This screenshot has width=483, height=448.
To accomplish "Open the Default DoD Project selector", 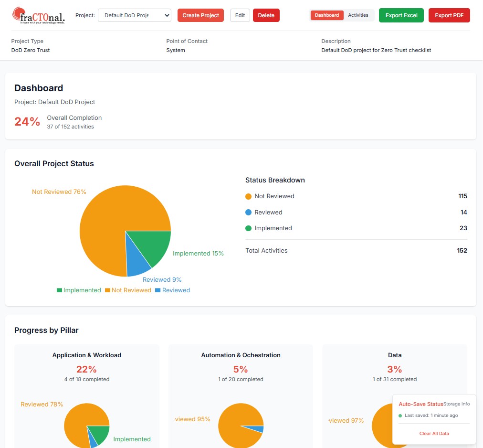I will point(134,15).
